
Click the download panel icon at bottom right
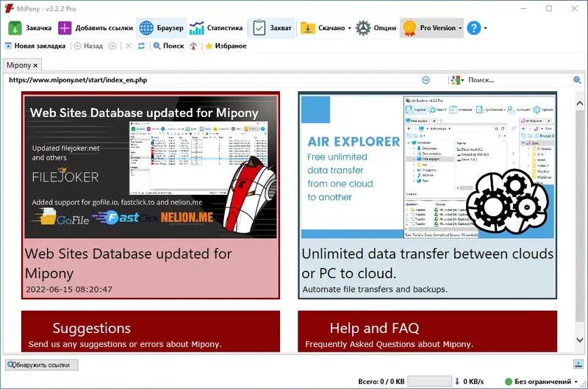578,364
